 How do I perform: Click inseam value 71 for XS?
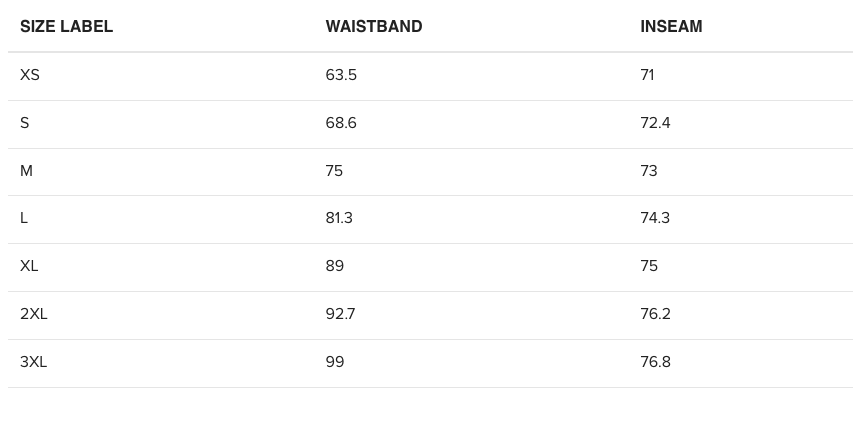(x=647, y=75)
